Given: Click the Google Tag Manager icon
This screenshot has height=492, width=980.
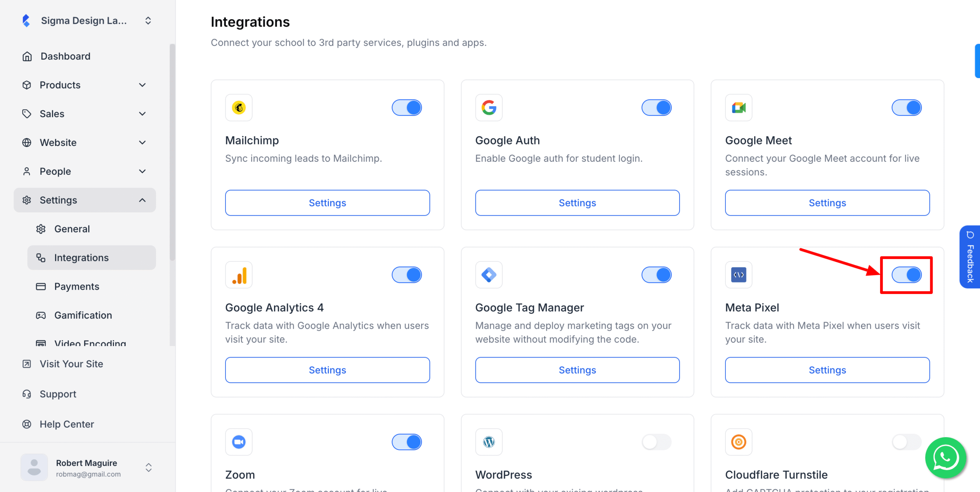Looking at the screenshot, I should point(489,275).
